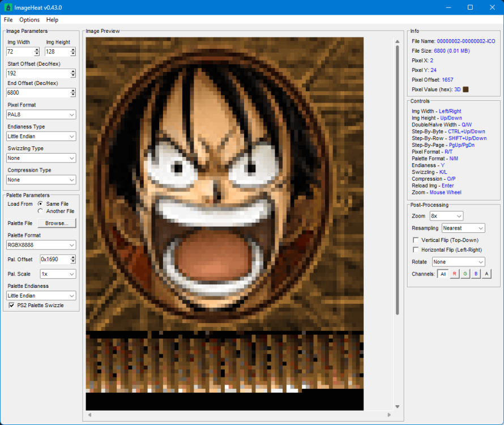
Task: Click the file name 00000002-00000002-ICO
Action: [x=465, y=41]
